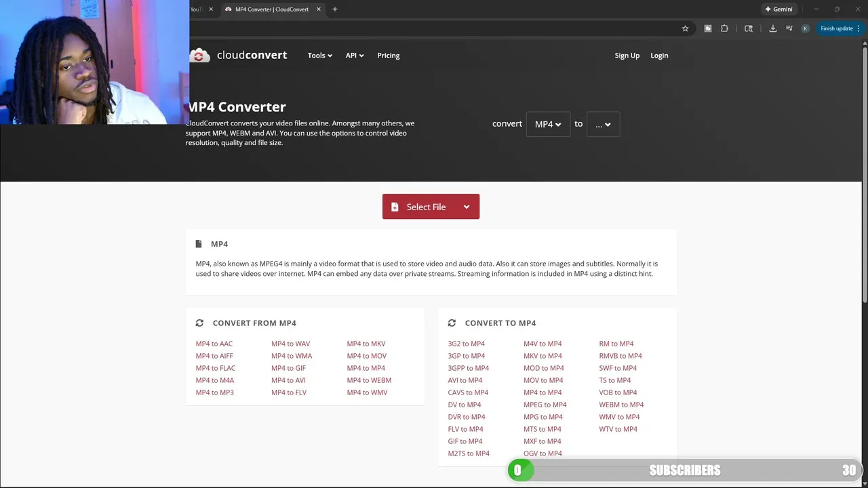Viewport: 868px width, 488px height.
Task: Click the MOV to MP4 link
Action: (x=543, y=380)
